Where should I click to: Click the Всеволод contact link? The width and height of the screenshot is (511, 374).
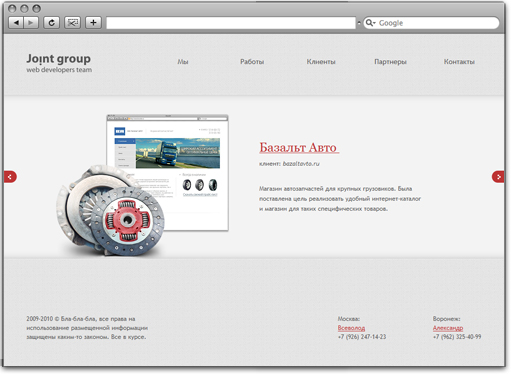351,328
